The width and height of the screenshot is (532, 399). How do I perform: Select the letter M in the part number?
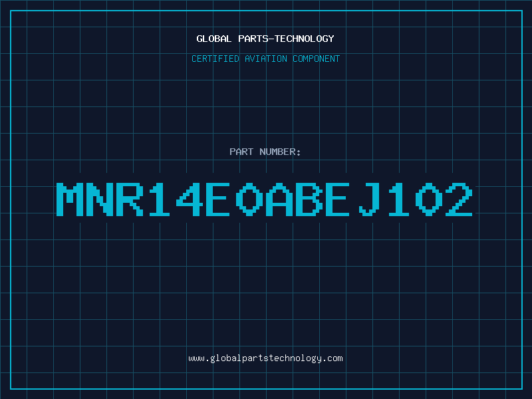coord(70,199)
